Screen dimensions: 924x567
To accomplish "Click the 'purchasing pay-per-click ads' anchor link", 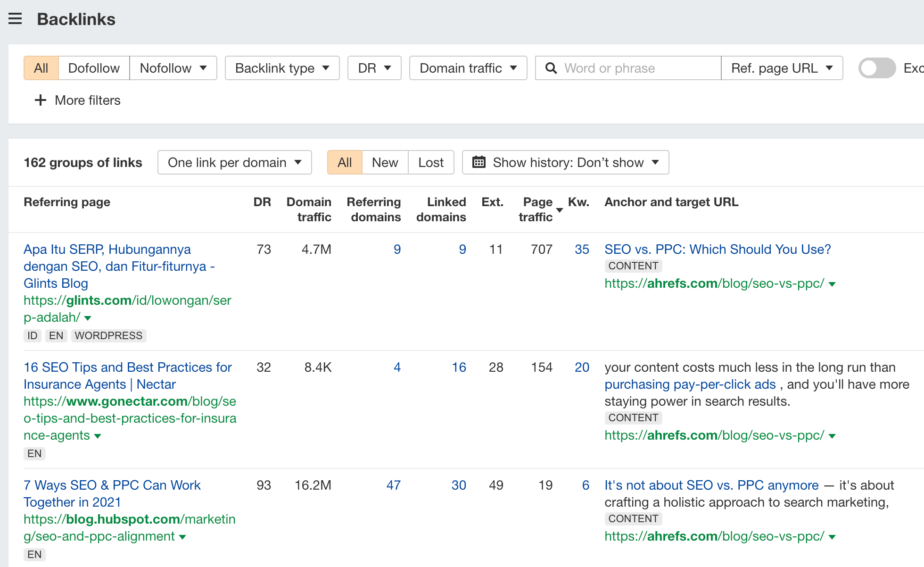I will [x=690, y=384].
